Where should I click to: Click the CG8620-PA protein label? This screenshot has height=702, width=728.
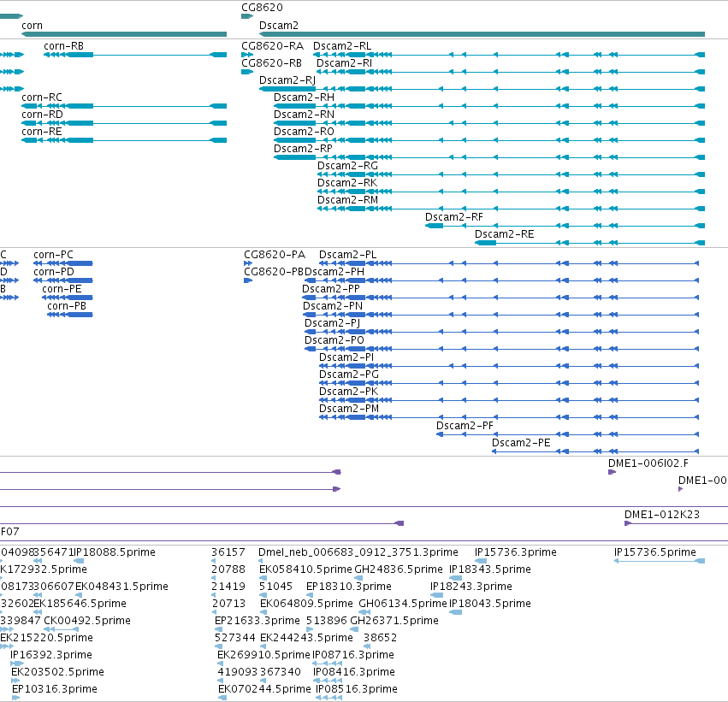click(x=275, y=255)
